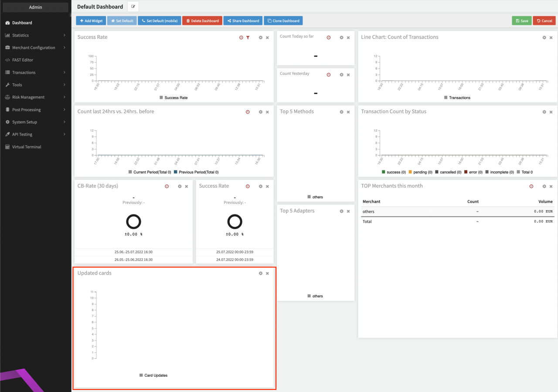Open gear settings of Updated cards widget
Viewport: 558px width, 392px height.
(261, 273)
